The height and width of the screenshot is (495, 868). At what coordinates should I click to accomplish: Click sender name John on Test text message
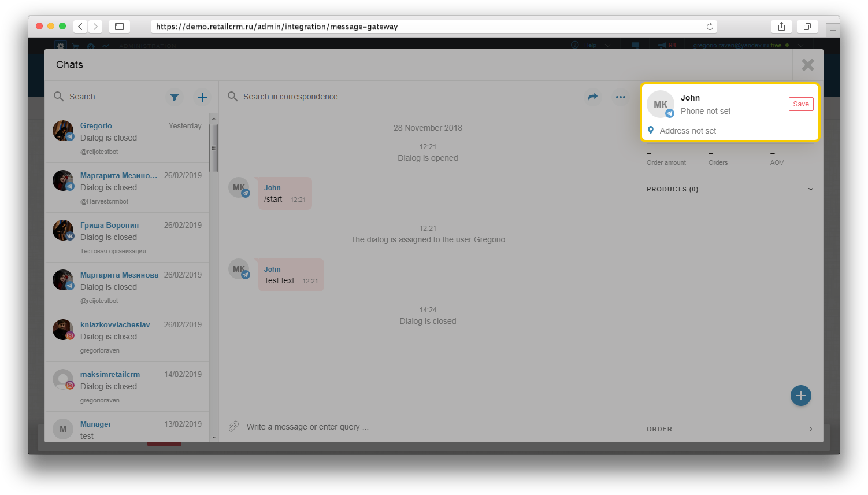(x=272, y=269)
